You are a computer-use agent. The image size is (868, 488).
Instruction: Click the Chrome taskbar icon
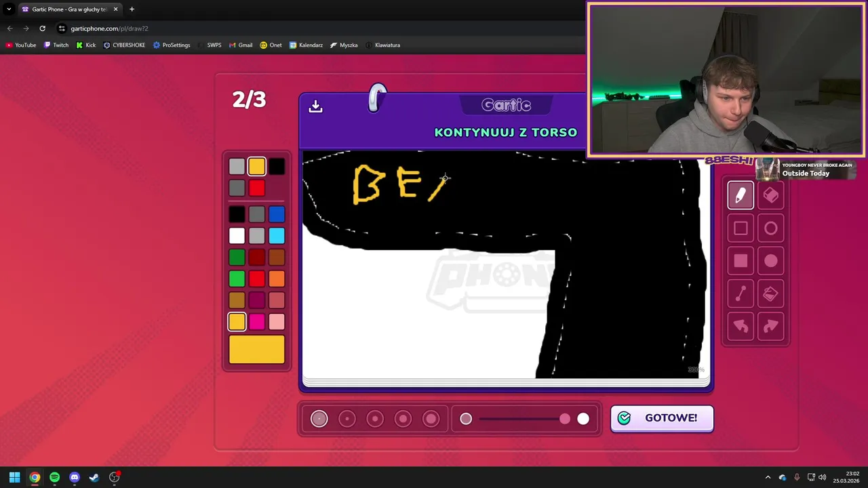point(35,477)
